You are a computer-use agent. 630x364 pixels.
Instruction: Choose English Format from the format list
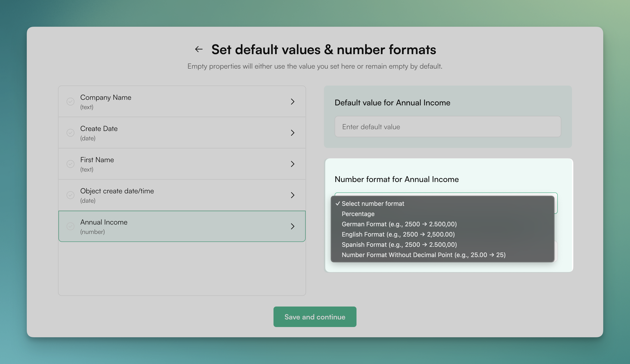[x=398, y=234]
